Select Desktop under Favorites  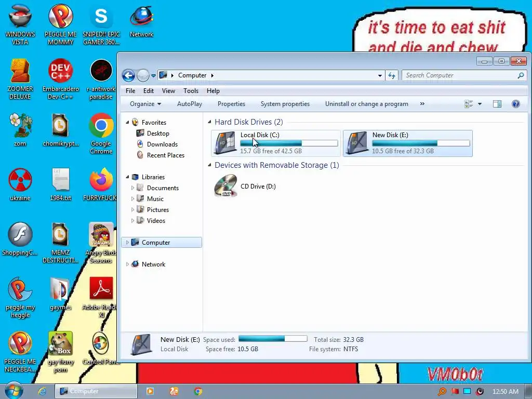click(158, 134)
